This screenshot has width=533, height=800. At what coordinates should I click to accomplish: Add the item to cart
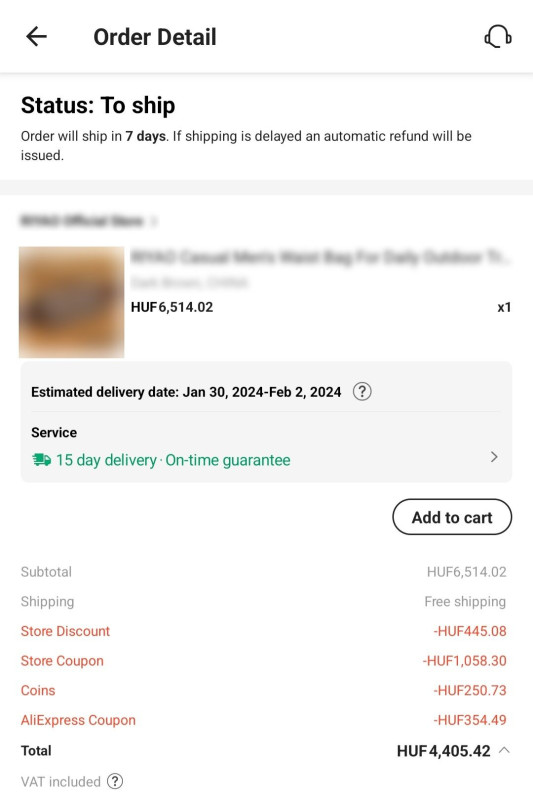click(452, 517)
